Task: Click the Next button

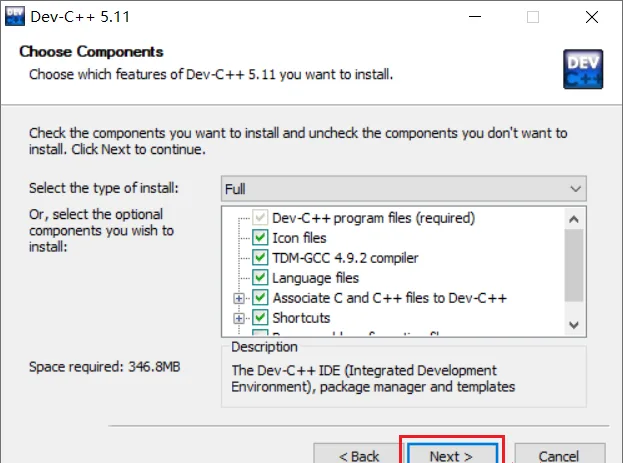Action: click(x=452, y=454)
